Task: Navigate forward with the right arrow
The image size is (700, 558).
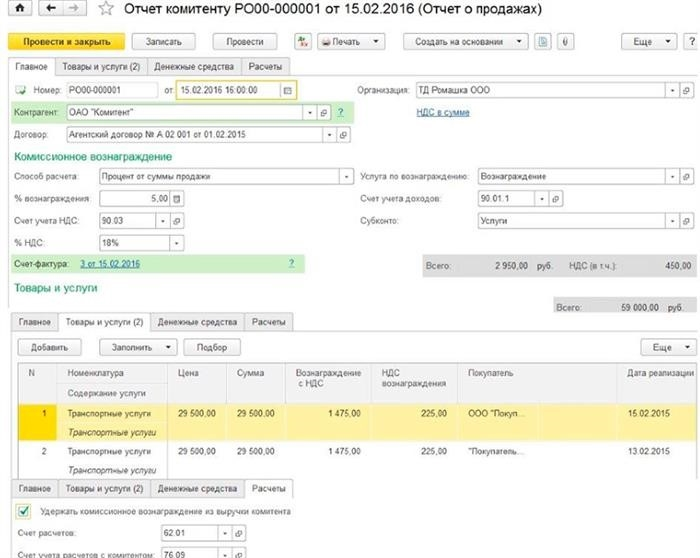Action: tap(74, 8)
